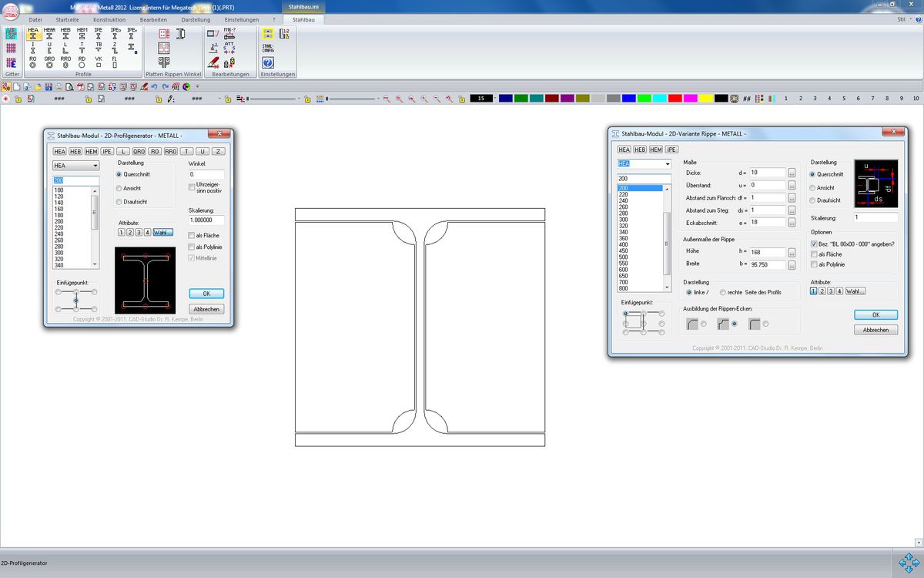This screenshot has width=924, height=578.
Task: Click Abbrechen in the Rippe dialog
Action: pyautogui.click(x=875, y=330)
